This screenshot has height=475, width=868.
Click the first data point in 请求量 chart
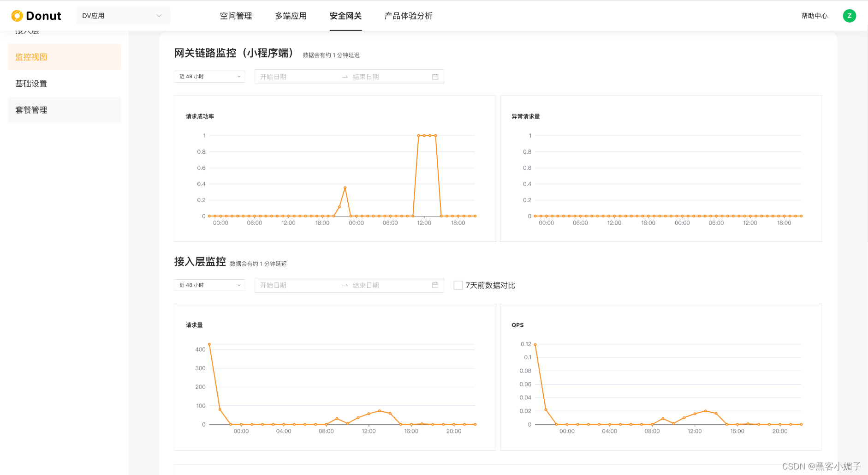pyautogui.click(x=209, y=344)
